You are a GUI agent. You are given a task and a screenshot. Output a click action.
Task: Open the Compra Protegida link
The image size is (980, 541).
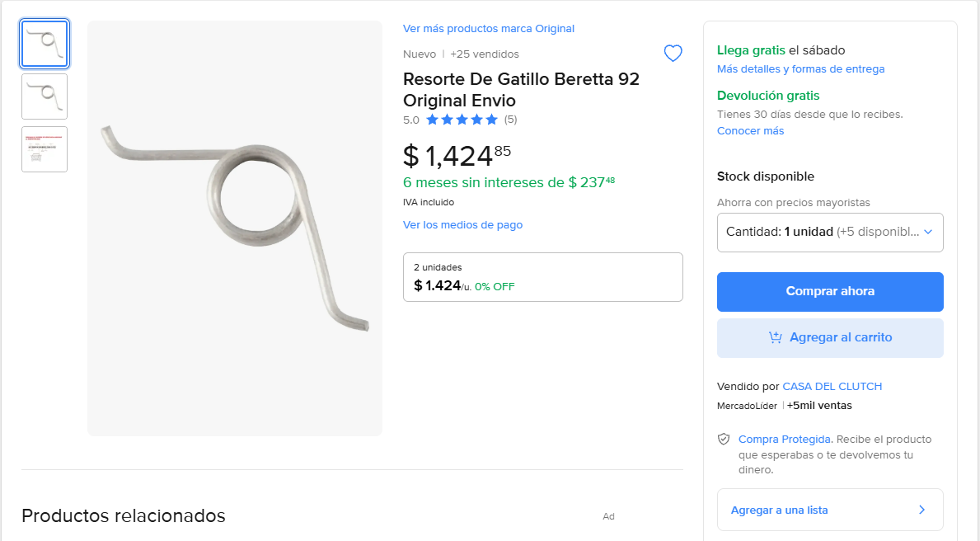[x=785, y=440]
